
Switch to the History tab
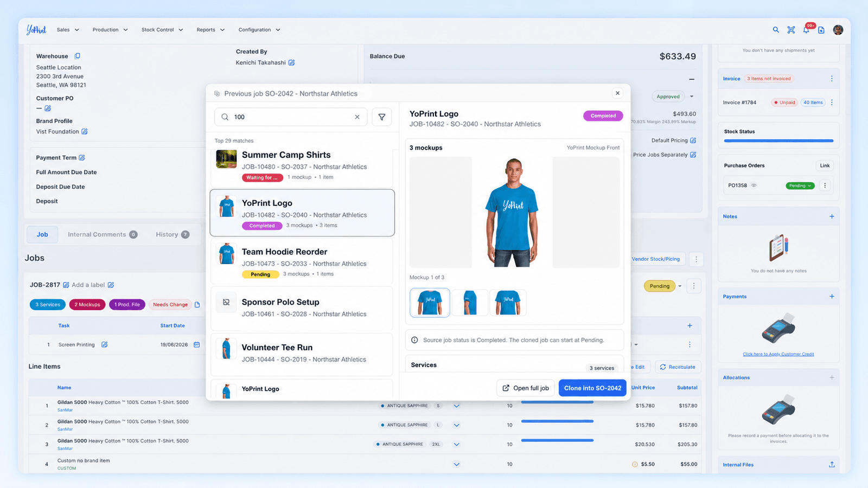[x=173, y=235]
